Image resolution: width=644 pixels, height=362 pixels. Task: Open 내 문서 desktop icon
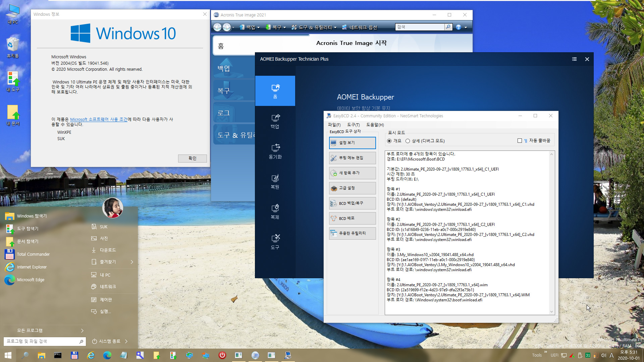(13, 115)
